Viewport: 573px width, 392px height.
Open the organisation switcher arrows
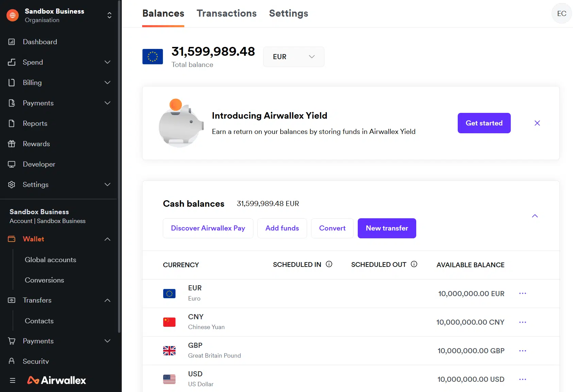coord(109,15)
